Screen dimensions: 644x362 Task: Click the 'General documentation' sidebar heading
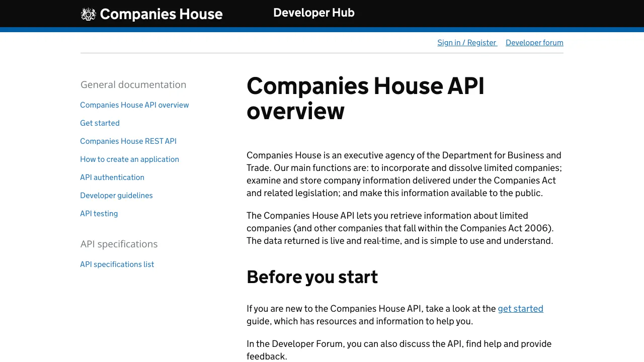pyautogui.click(x=133, y=84)
